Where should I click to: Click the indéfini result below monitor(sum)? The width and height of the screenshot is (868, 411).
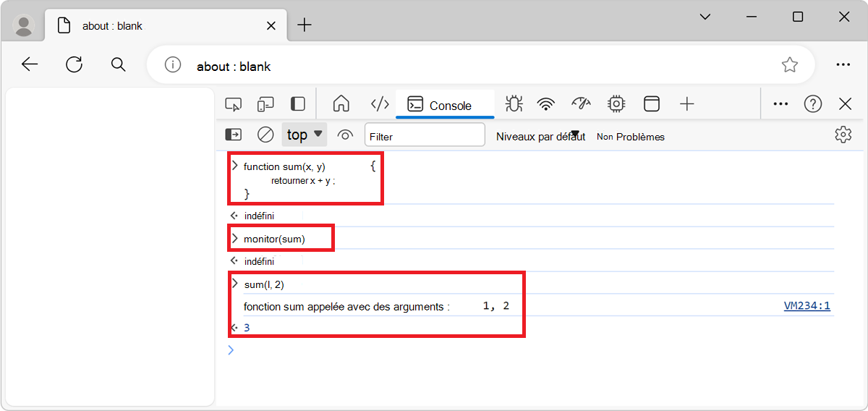pyautogui.click(x=259, y=261)
